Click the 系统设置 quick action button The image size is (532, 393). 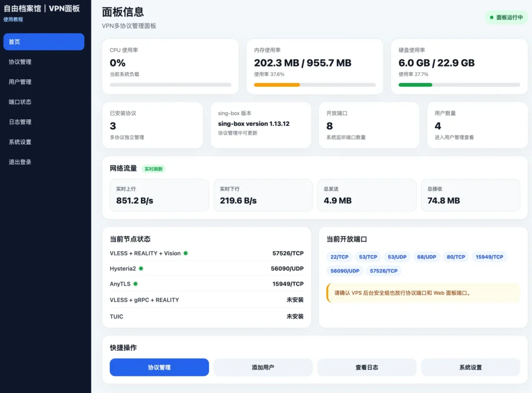[471, 367]
